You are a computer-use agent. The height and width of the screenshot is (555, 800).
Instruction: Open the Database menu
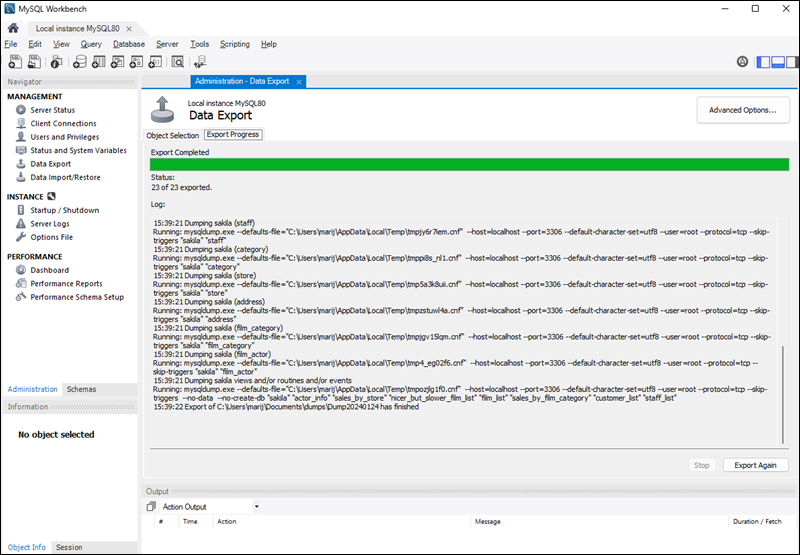coord(129,44)
